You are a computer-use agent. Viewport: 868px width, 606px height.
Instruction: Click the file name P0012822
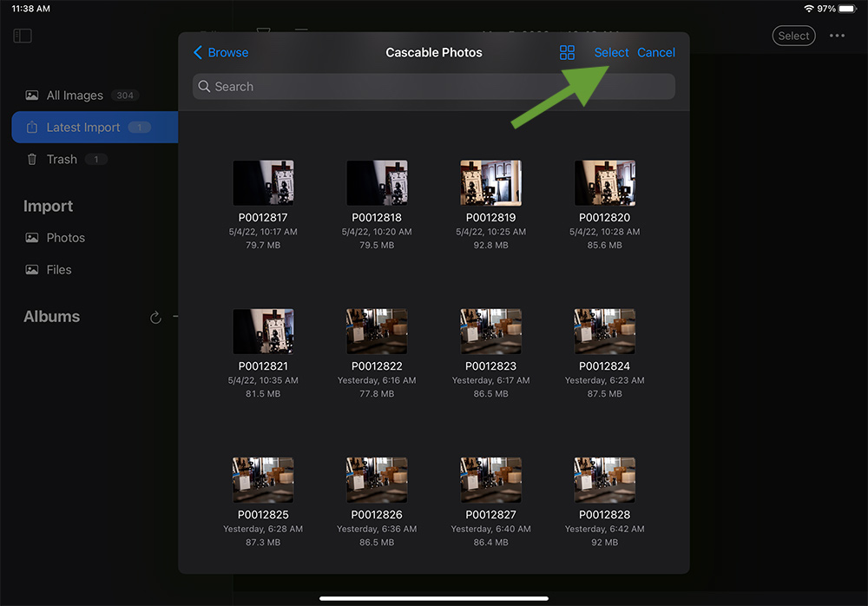377,366
